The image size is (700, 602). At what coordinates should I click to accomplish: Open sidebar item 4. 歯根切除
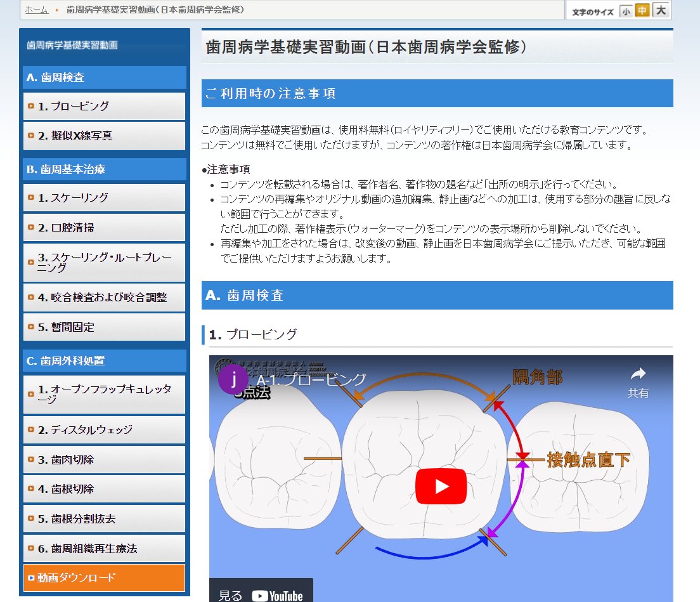coord(105,489)
